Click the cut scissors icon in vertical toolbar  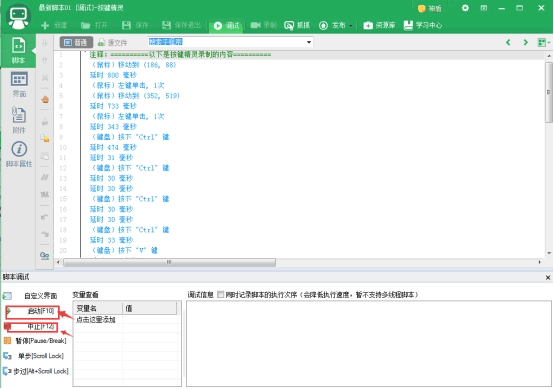(x=45, y=77)
